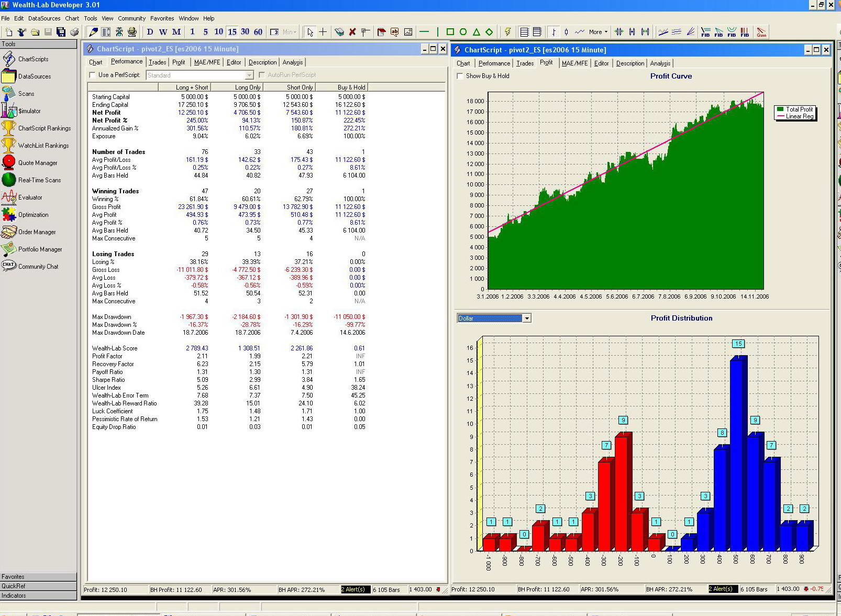This screenshot has height=616, width=841.
Task: Select the arrow pointer tool
Action: click(x=310, y=32)
